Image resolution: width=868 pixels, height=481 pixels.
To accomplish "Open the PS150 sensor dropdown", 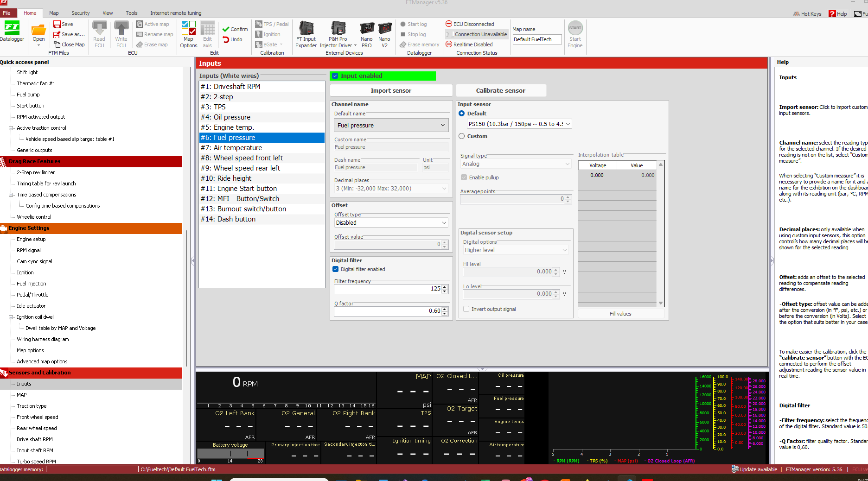I will [x=519, y=124].
